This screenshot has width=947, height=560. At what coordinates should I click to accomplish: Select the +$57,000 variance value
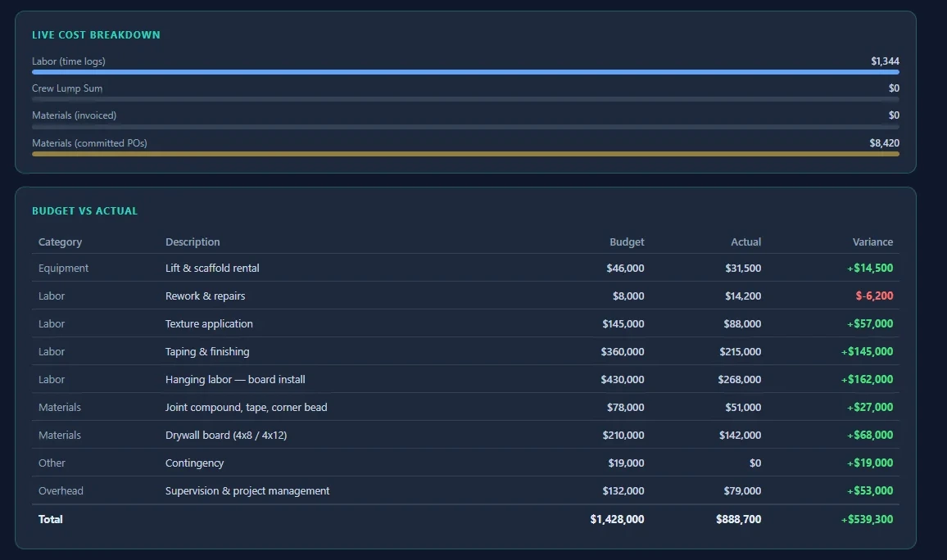[870, 323]
